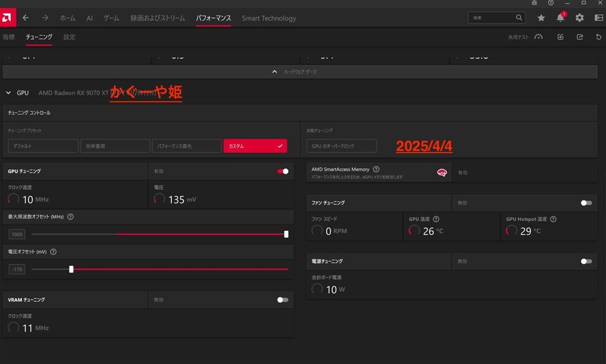Start the stress test (負荷テスト) icon
606x364 pixels.
tap(539, 37)
